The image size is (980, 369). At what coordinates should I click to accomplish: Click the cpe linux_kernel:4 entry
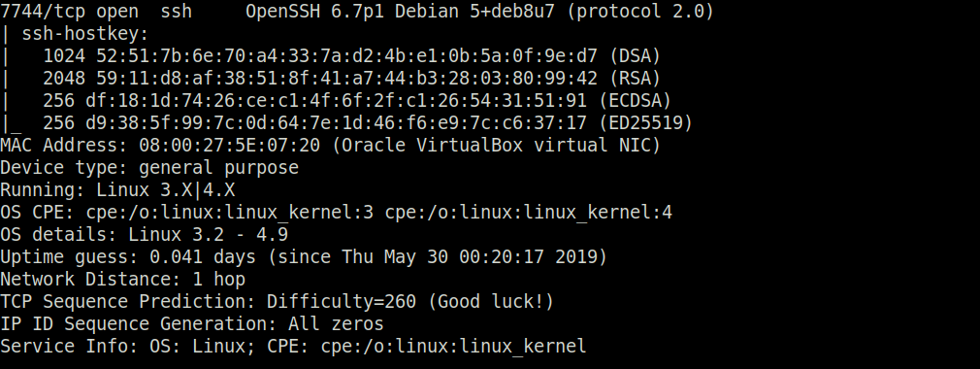(529, 213)
